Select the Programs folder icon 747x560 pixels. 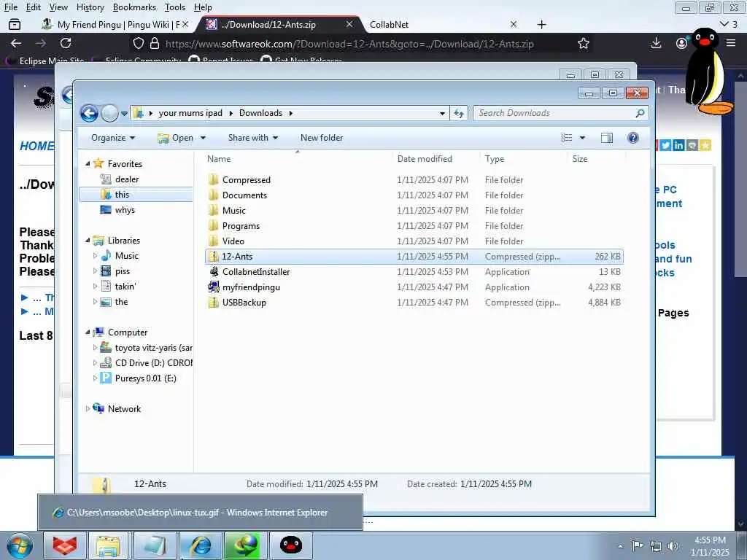pyautogui.click(x=214, y=226)
